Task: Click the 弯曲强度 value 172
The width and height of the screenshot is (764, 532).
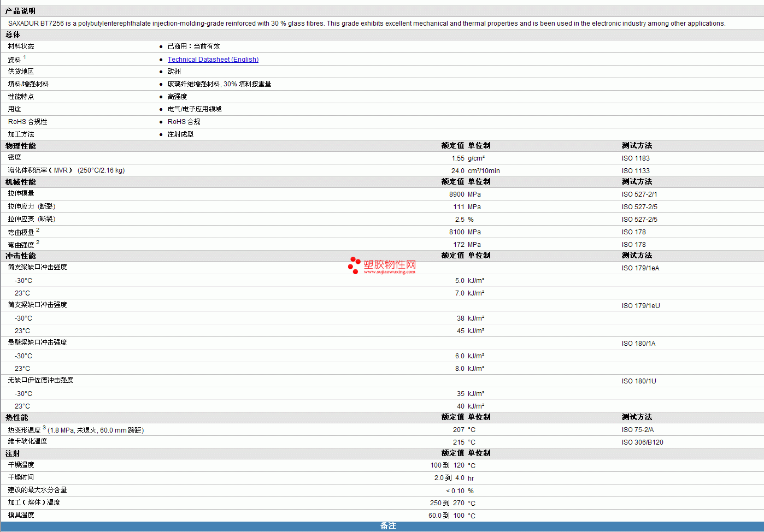Action: tap(459, 245)
